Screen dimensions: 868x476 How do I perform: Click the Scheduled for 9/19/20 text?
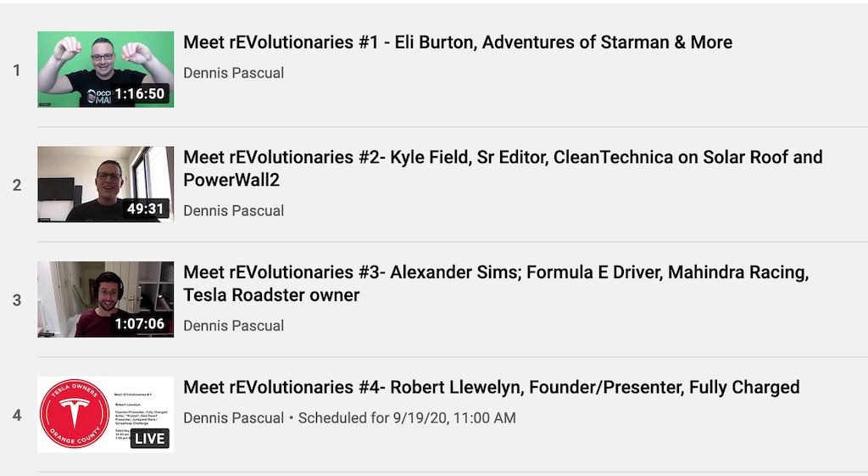click(x=407, y=417)
